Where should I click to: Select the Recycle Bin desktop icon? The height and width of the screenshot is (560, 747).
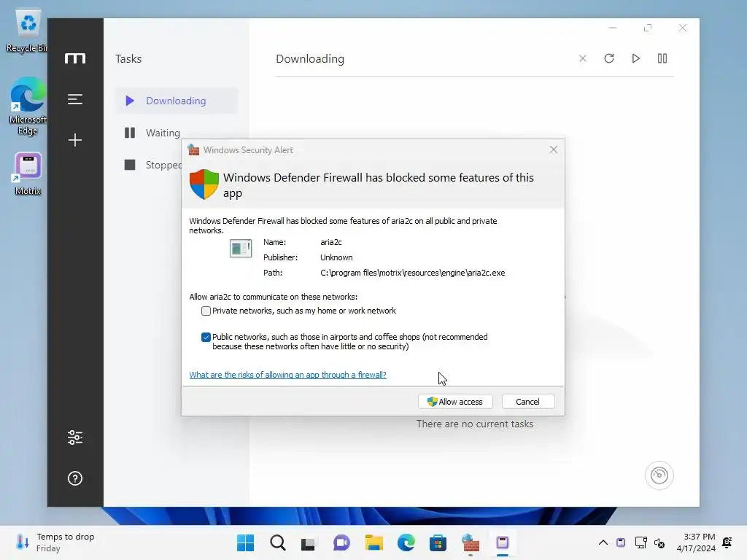27,31
